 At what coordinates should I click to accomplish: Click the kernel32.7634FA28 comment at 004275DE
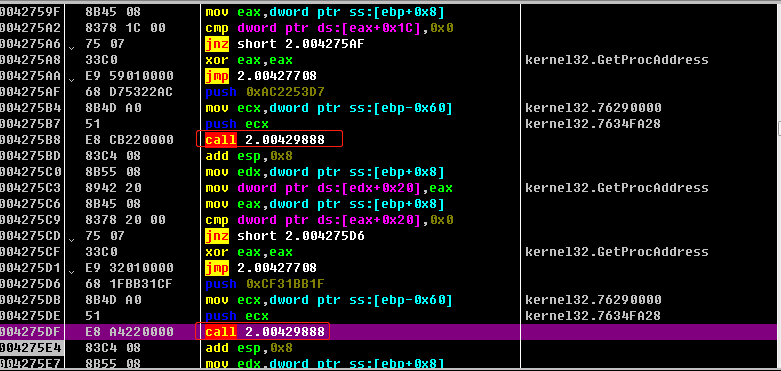[593, 316]
